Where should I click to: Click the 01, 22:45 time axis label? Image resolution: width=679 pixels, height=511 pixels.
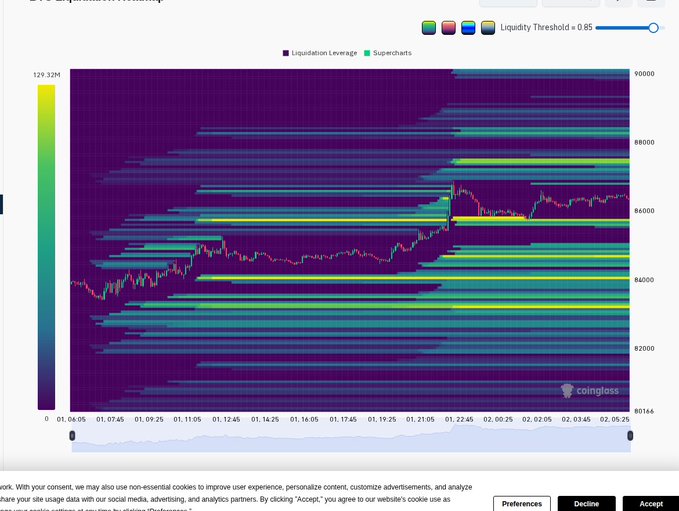459,419
